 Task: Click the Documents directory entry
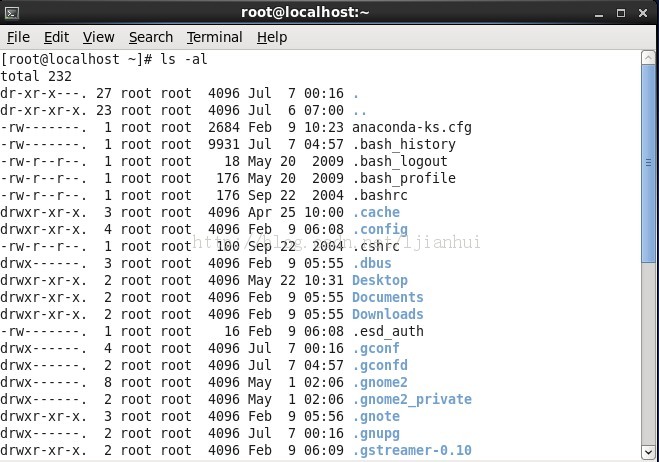pyautogui.click(x=387, y=297)
